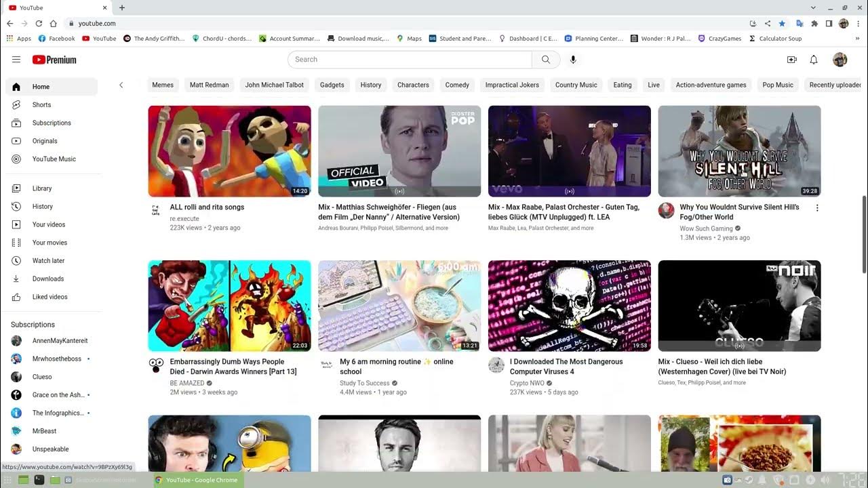Open Library in sidebar
Viewport: 868px width, 488px height.
pyautogui.click(x=52, y=188)
